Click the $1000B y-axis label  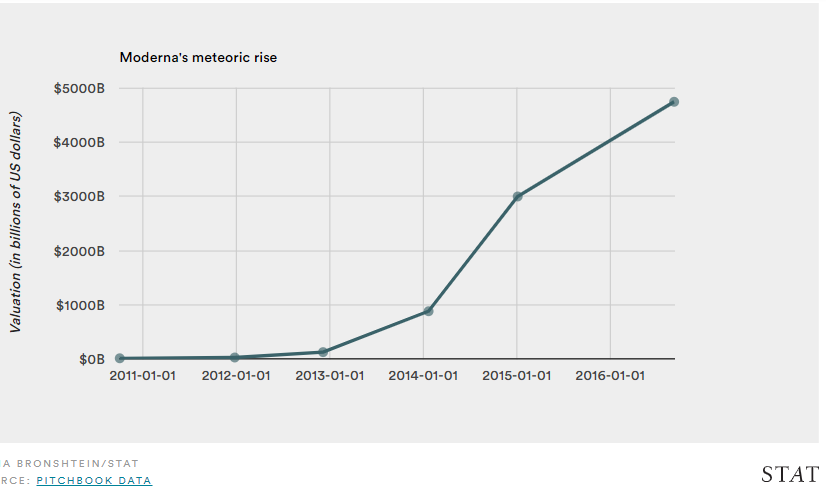81,306
